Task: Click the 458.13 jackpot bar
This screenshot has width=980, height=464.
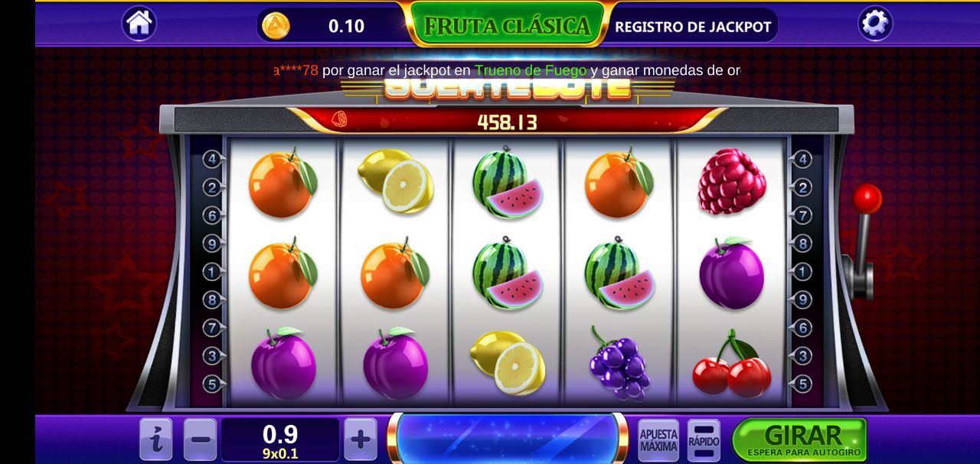Action: click(x=507, y=121)
